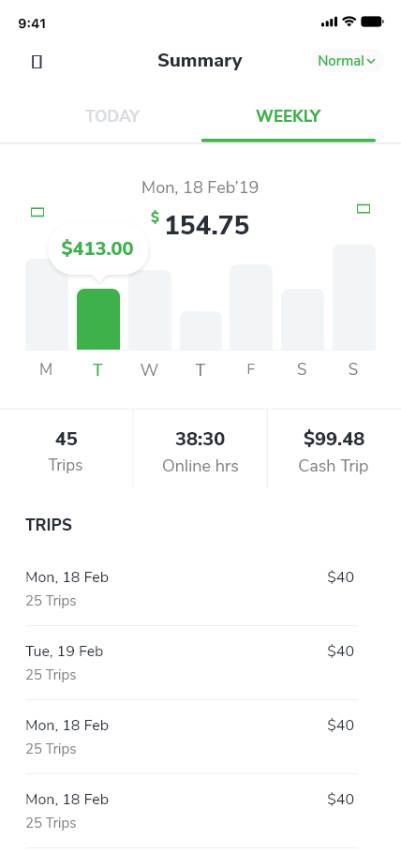This screenshot has width=401, height=868.
Task: Tap the green dollar sign icon
Action: coord(155,217)
